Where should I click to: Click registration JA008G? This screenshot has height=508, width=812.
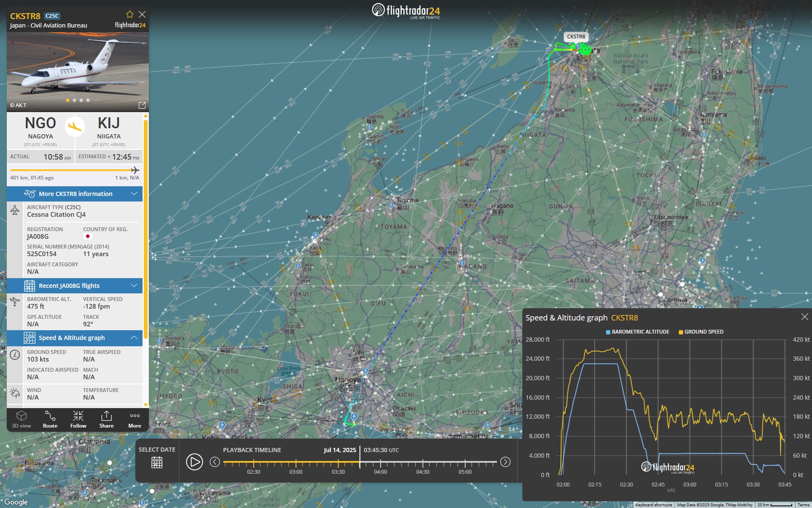(38, 237)
